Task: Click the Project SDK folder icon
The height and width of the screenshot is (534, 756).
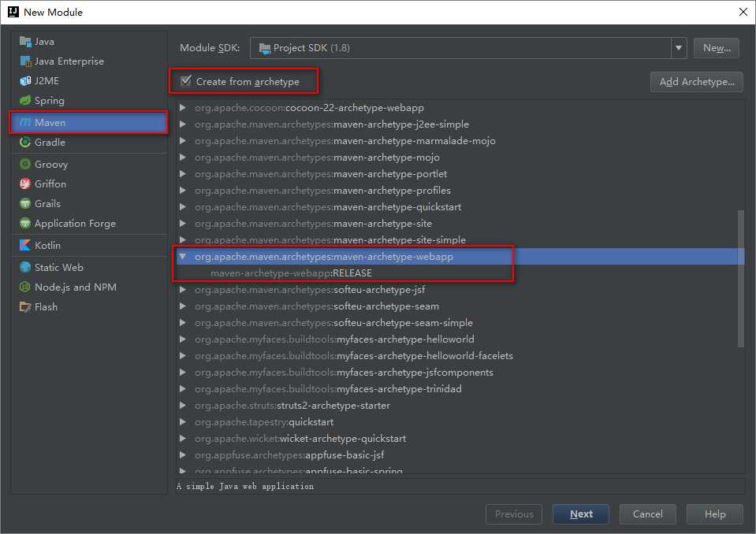Action: 265,48
